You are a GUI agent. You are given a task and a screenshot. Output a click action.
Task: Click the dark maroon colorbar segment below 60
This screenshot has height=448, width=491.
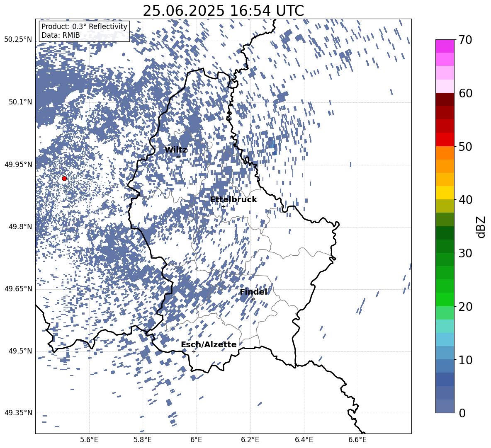click(445, 99)
